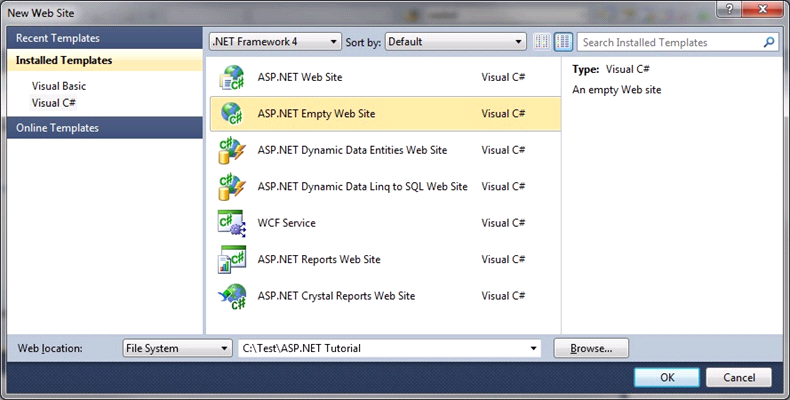Open the dialog Help question mark button
This screenshot has height=400, width=790.
(x=730, y=9)
